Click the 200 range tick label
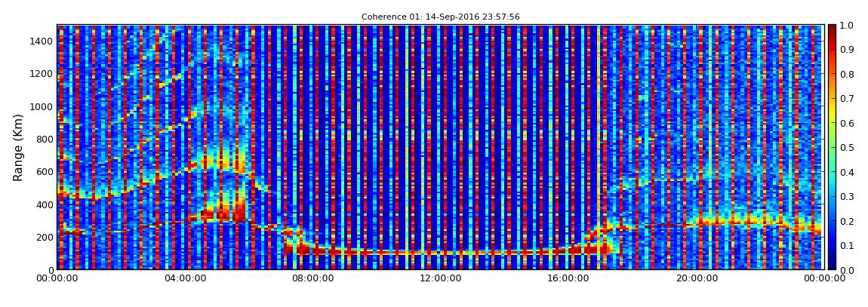Image resolution: width=868 pixels, height=307 pixels. coord(45,238)
